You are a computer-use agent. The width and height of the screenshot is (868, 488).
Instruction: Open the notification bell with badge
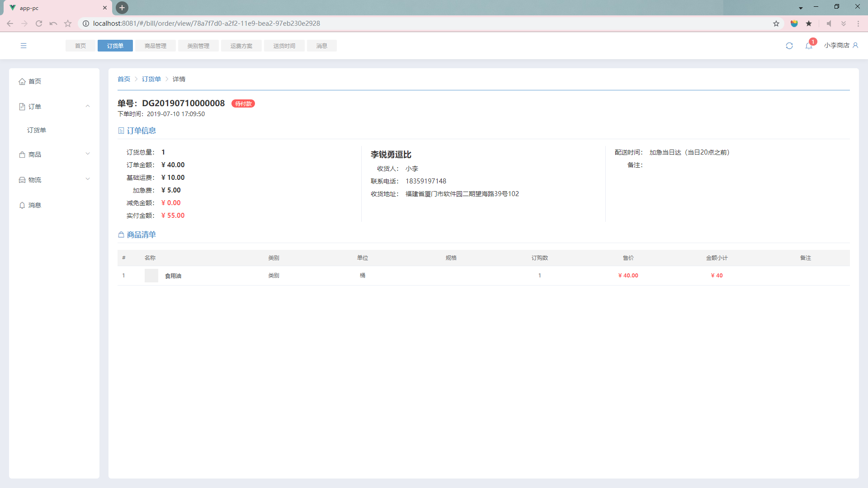[x=809, y=46]
